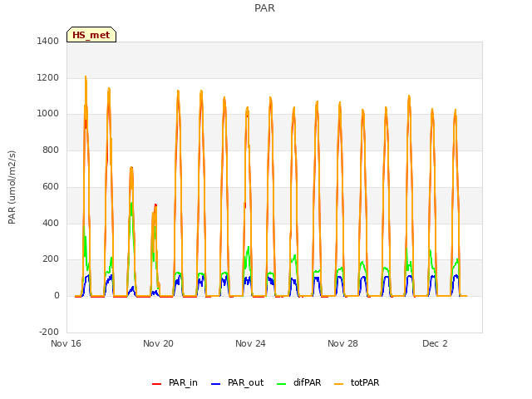Click the -200 y-axis tick label

coord(49,332)
